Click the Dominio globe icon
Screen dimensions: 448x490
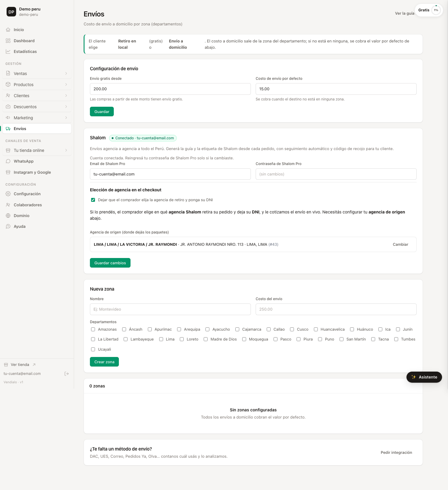coord(8,216)
